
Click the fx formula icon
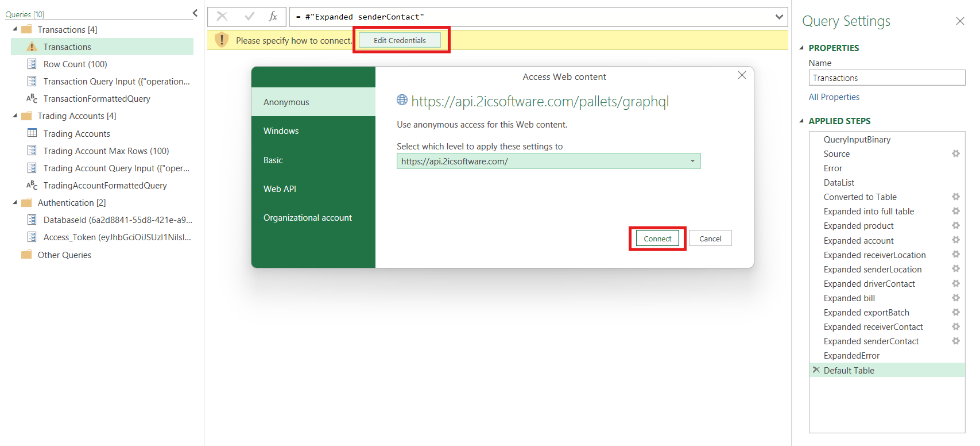pos(273,17)
